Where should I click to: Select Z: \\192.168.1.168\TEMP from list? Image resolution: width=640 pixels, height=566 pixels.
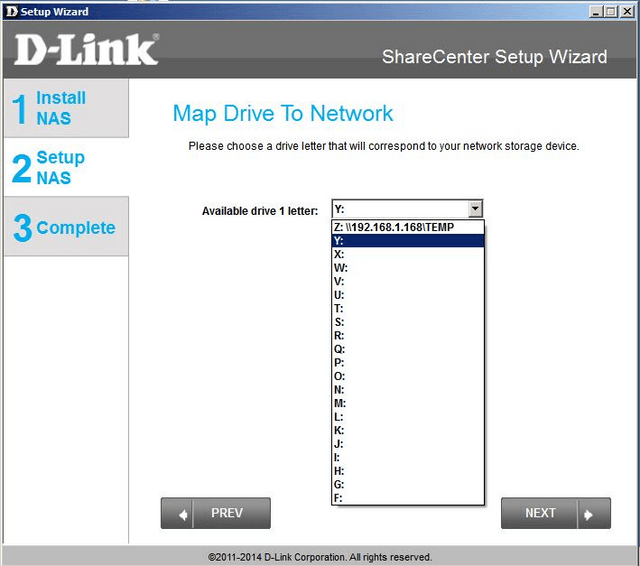point(408,227)
